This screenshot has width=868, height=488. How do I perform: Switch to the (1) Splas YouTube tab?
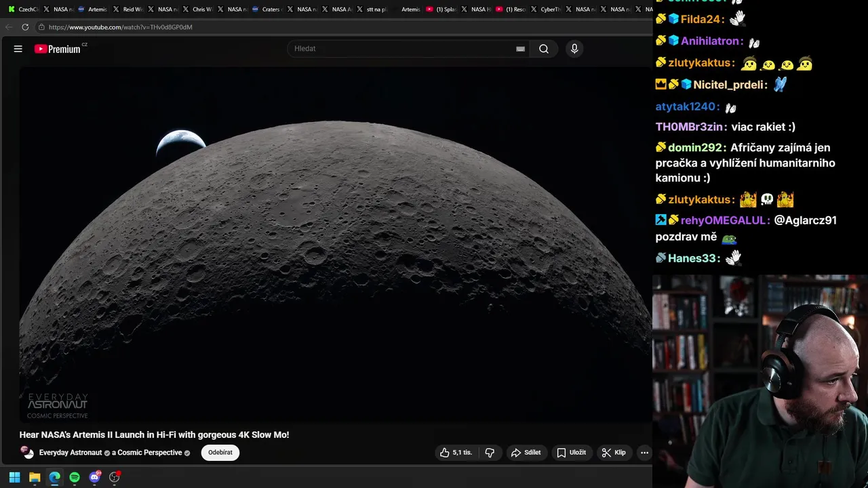pyautogui.click(x=441, y=9)
